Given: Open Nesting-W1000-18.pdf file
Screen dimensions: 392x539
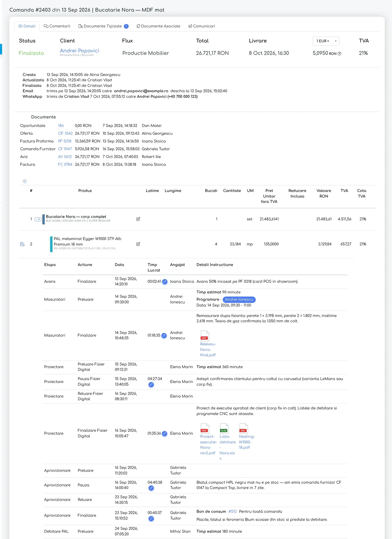Looking at the screenshot, I should pos(247,436).
